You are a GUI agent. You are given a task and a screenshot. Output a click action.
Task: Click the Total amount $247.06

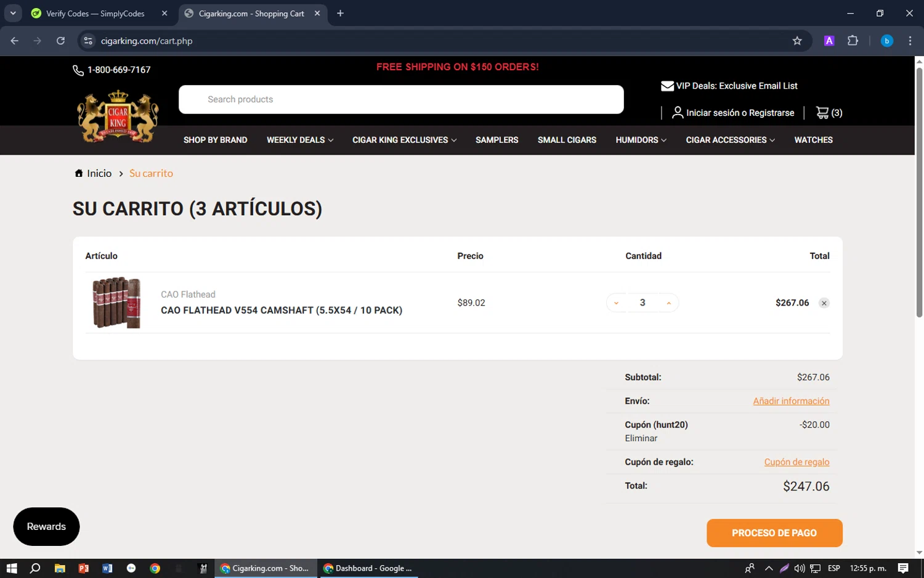(806, 487)
